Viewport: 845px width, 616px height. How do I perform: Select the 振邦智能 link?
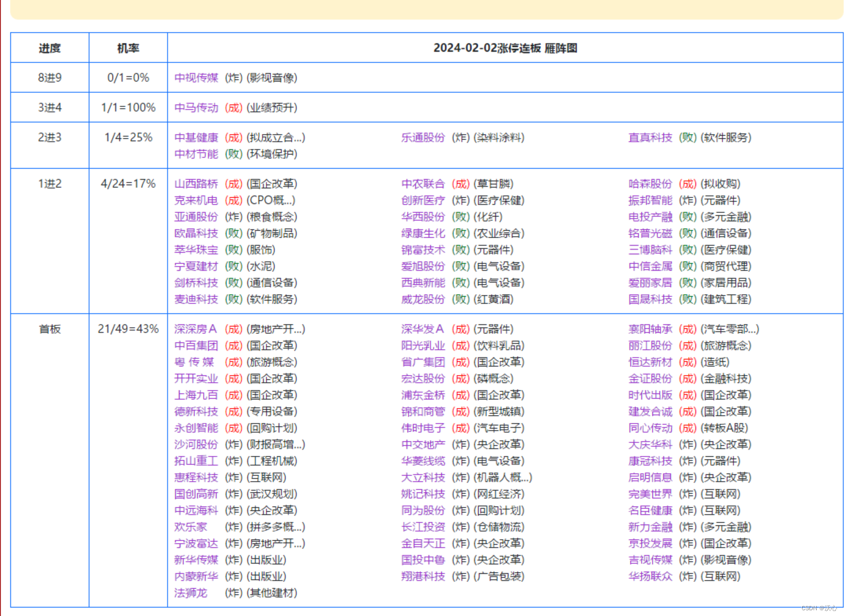(650, 200)
